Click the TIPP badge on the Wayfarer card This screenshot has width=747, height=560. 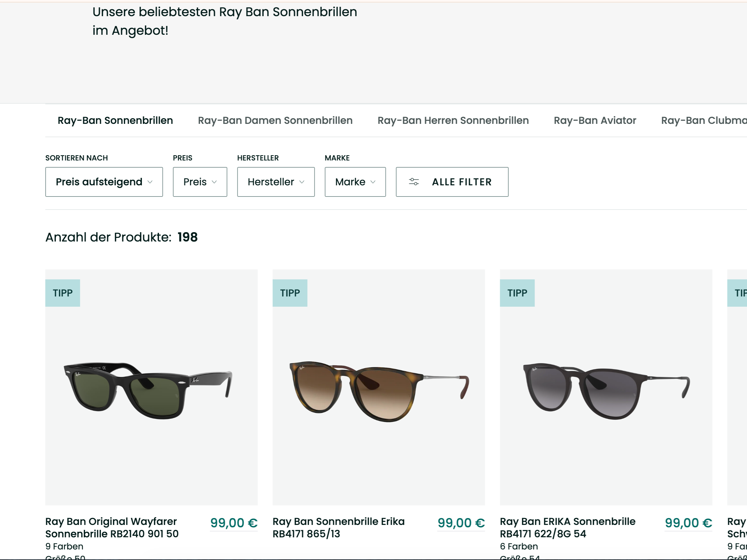pos(63,293)
